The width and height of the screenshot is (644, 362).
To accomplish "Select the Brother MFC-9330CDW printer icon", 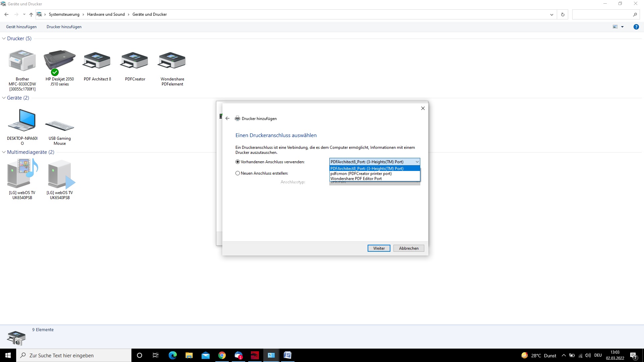I will pyautogui.click(x=22, y=61).
